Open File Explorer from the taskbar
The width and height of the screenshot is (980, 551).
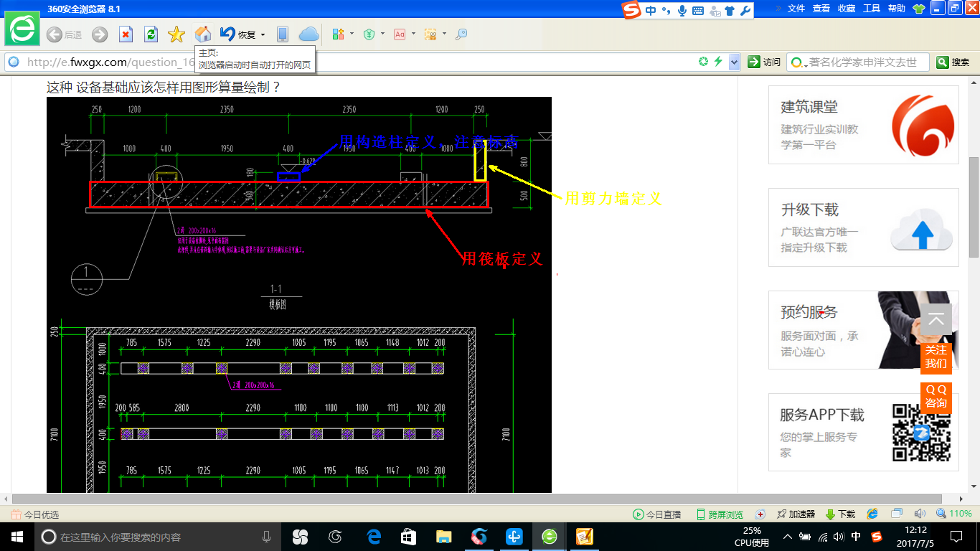pyautogui.click(x=444, y=537)
